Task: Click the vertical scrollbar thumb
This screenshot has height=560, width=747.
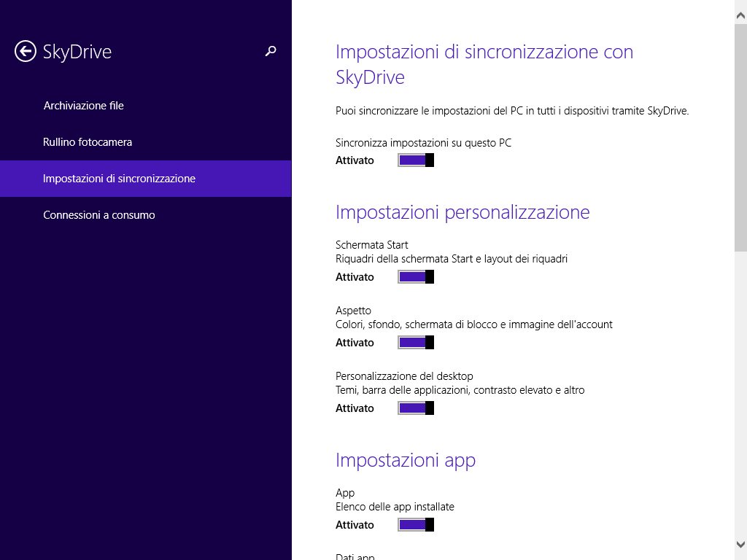Action: pyautogui.click(x=740, y=139)
